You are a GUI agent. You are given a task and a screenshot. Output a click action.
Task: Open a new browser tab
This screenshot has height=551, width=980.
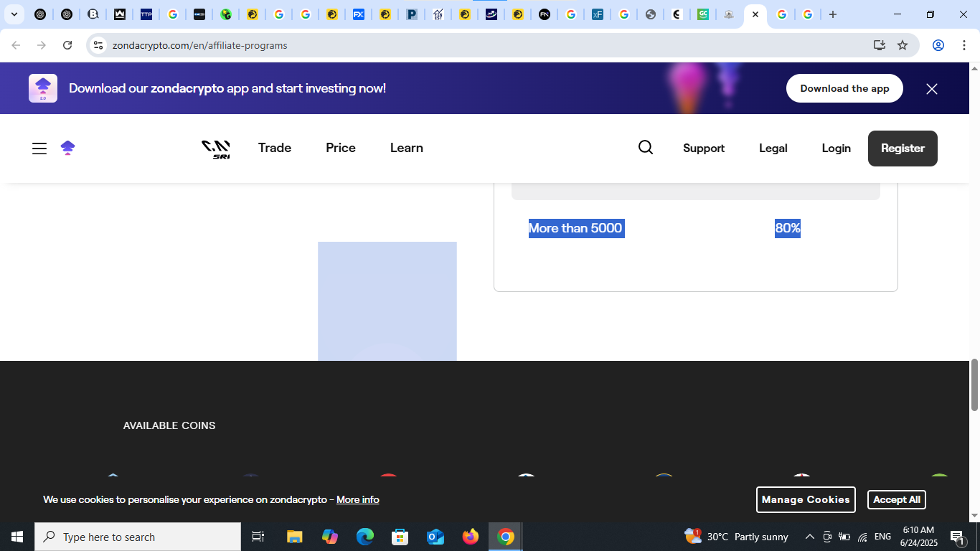pyautogui.click(x=833, y=14)
